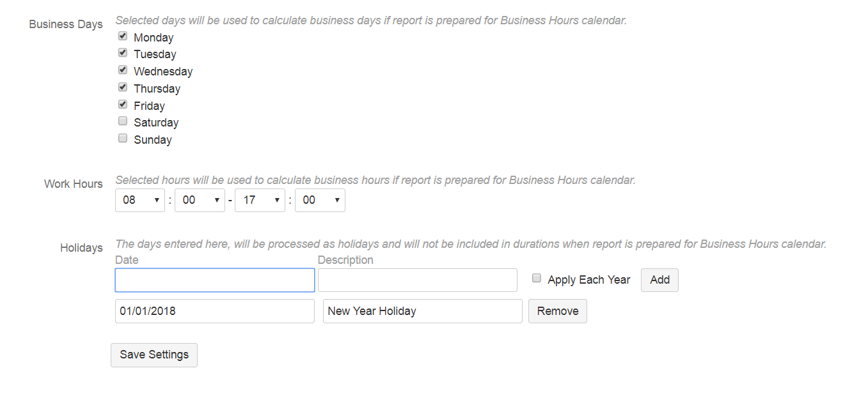868x398 pixels.
Task: Enable Saturday as a business day
Action: 123,121
